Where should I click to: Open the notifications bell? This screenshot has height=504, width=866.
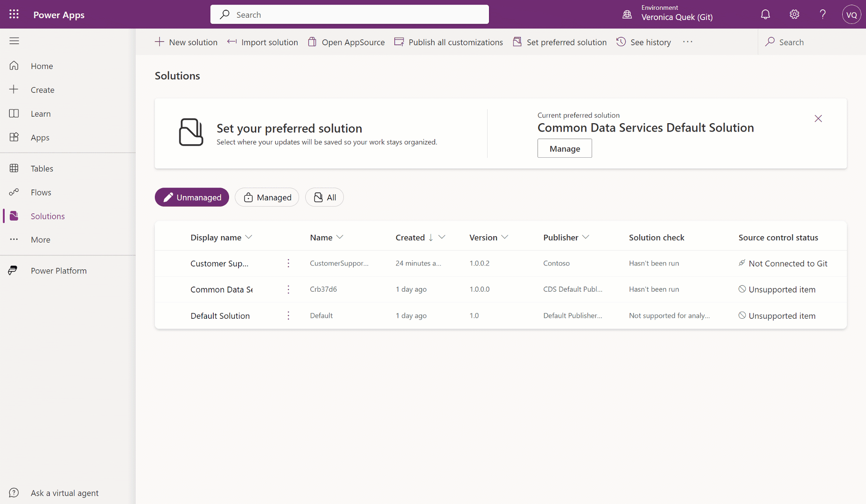tap(765, 14)
